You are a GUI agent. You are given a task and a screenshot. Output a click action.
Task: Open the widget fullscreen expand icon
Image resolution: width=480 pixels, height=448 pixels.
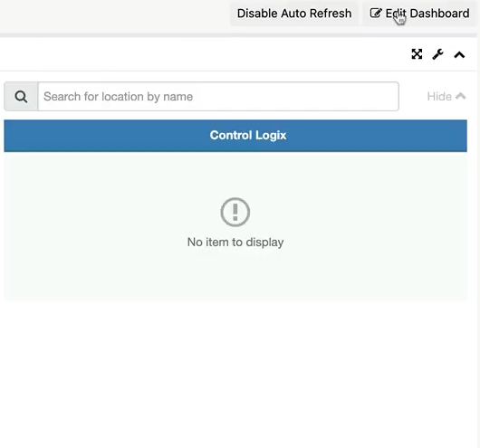[417, 54]
